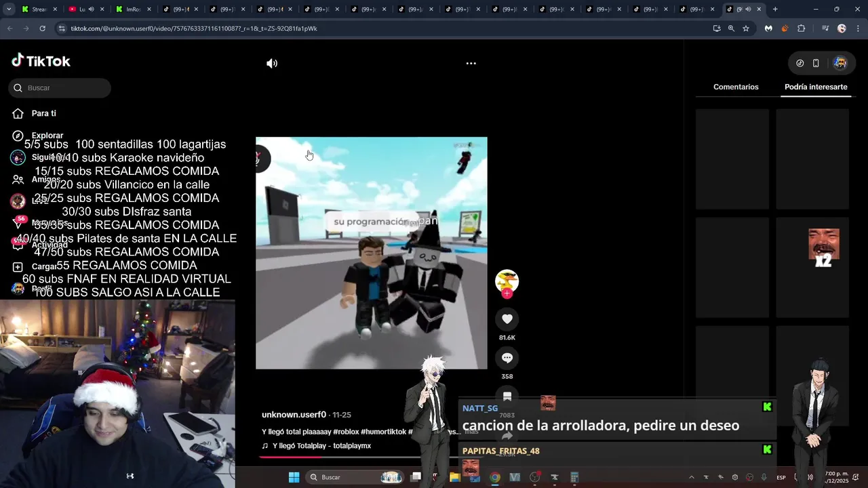Click the Cargar upload plus icon

(18, 267)
